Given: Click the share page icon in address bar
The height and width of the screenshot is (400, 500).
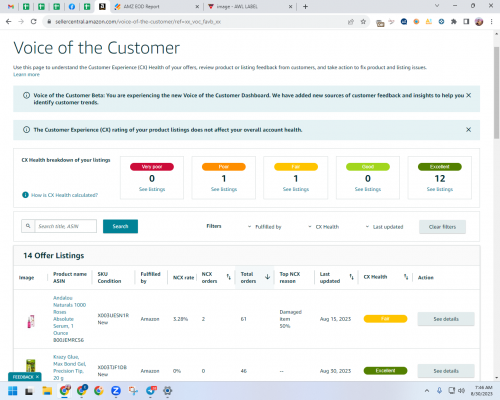Looking at the screenshot, I should pyautogui.click(x=351, y=22).
